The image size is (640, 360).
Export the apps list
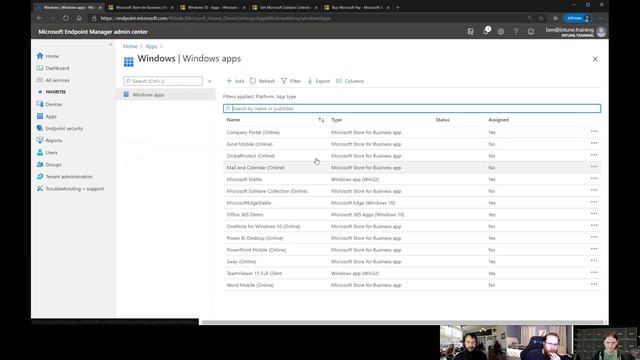pos(318,81)
